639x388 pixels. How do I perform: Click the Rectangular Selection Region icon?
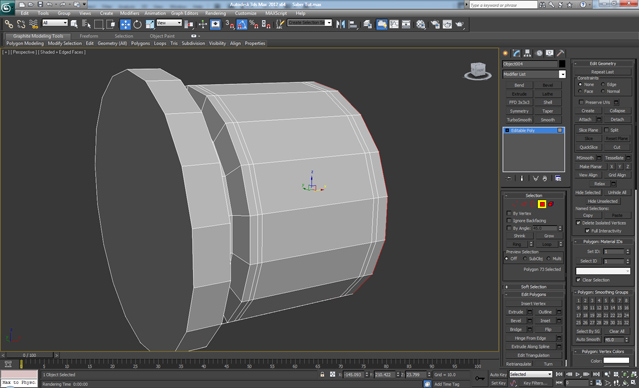99,24
